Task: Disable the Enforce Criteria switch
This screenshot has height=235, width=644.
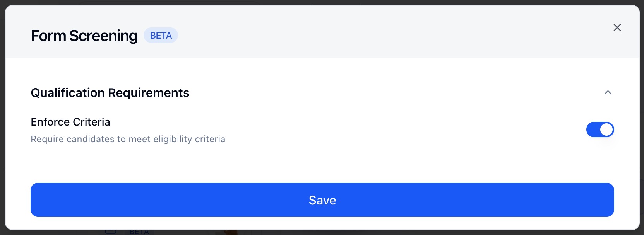Action: (600, 129)
